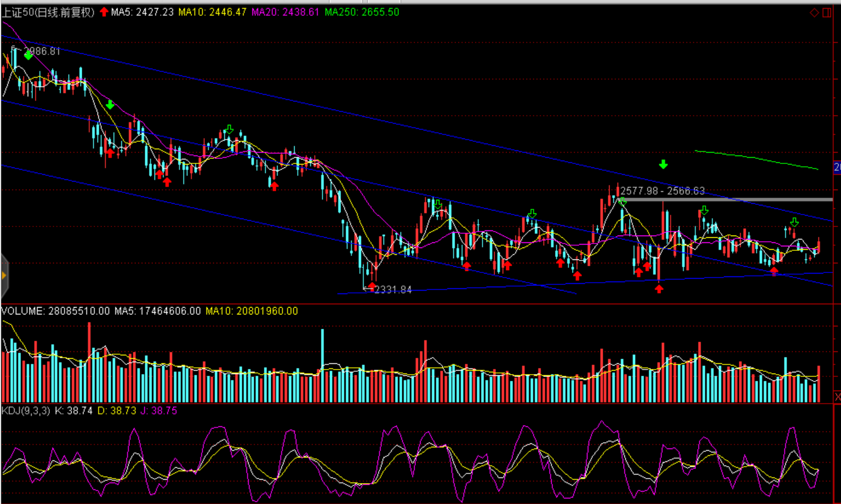This screenshot has height=504, width=841.
Task: Select the MA10 yellow moving average label
Action: (x=212, y=12)
